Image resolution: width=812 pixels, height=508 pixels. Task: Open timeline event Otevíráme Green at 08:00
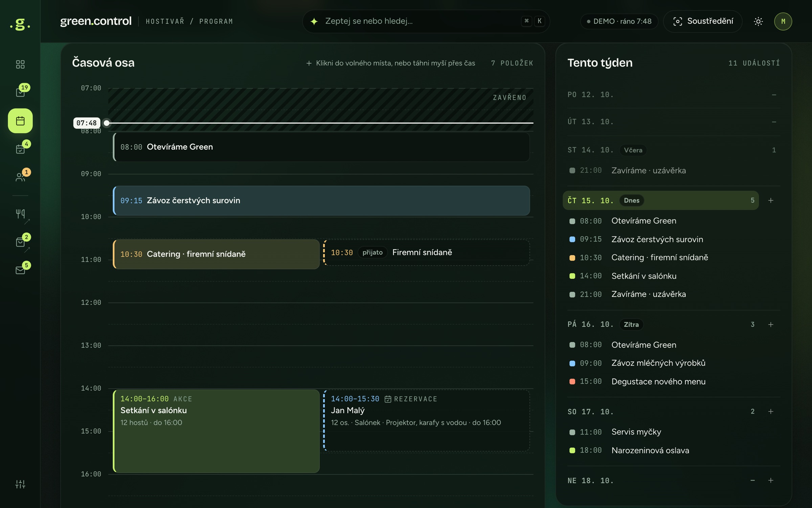click(321, 147)
